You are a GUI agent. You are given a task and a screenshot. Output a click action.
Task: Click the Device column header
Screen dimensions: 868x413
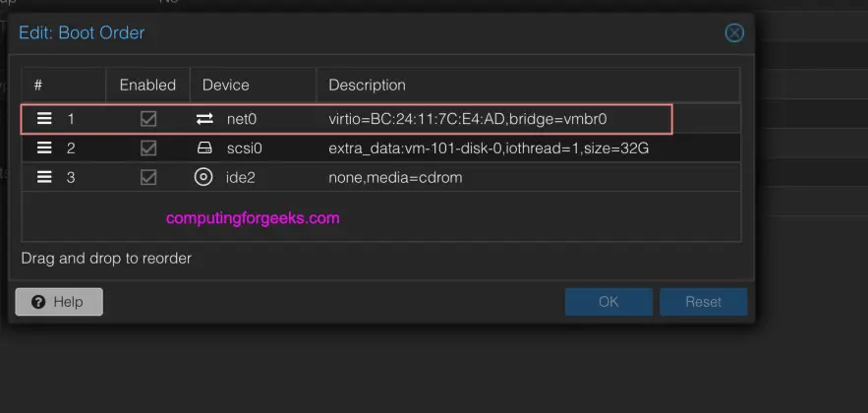225,86
